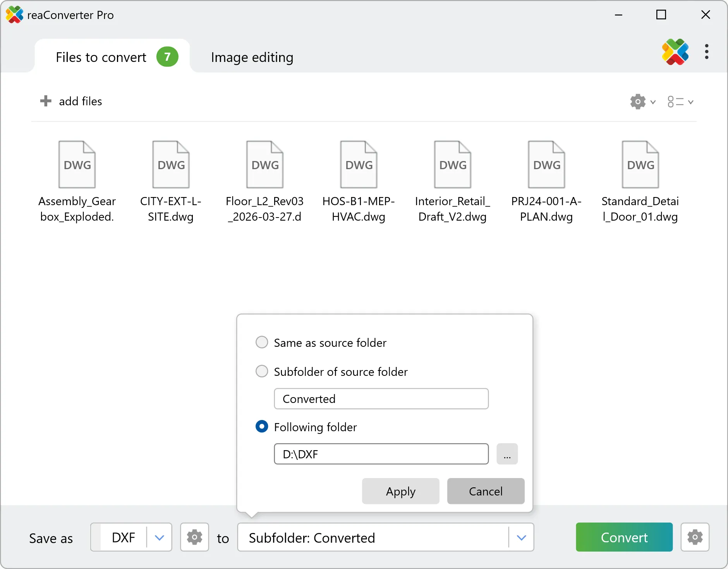Choose Subfolder of source folder option
The height and width of the screenshot is (569, 728).
(x=262, y=371)
